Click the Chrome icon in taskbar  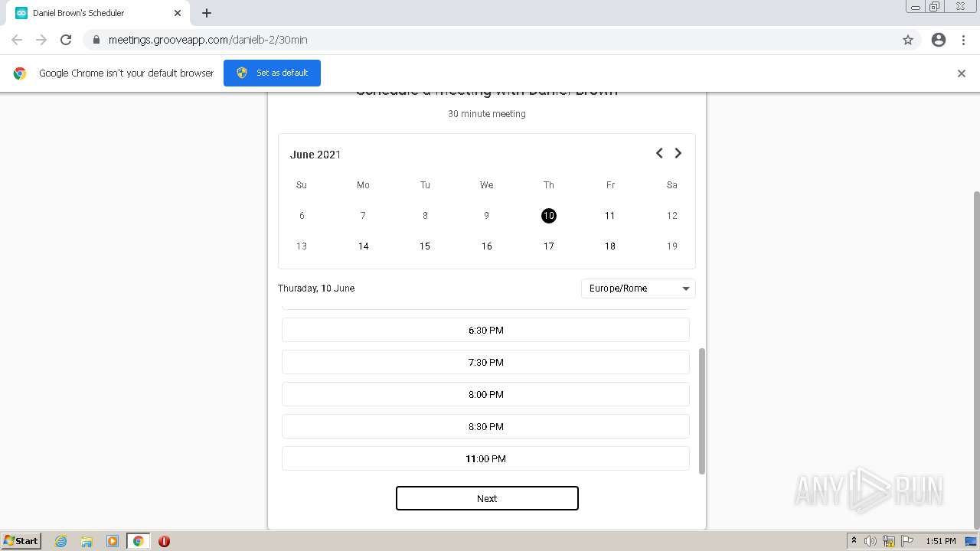point(139,541)
